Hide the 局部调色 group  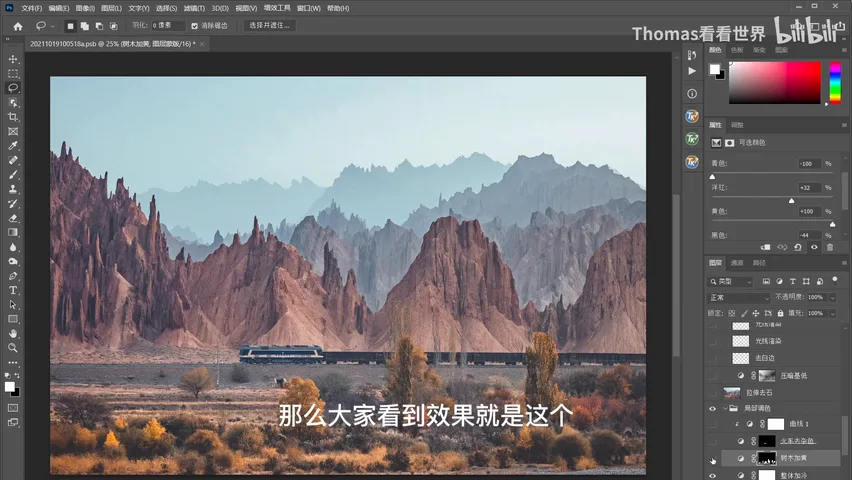coord(712,408)
